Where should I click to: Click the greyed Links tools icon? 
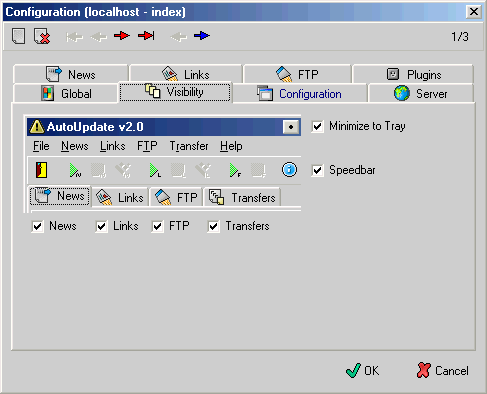pyautogui.click(x=203, y=170)
